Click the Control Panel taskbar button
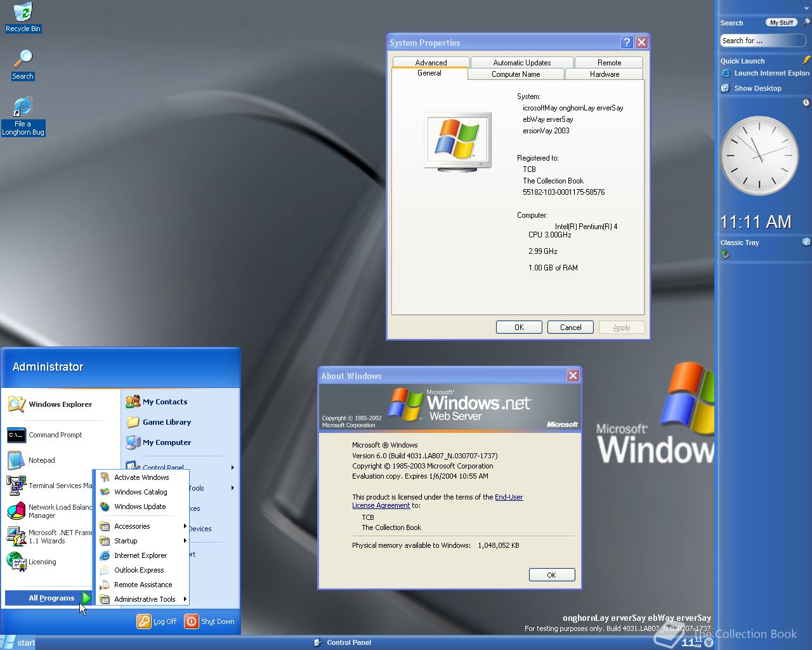This screenshot has height=650, width=812. (x=343, y=642)
